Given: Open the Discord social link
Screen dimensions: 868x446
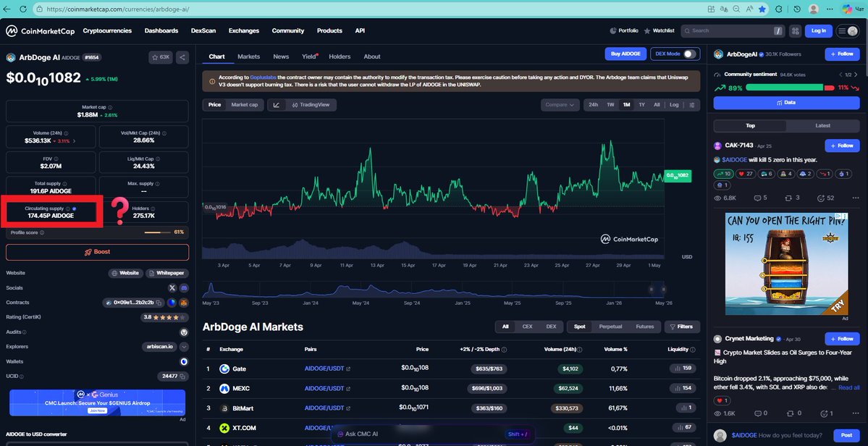Looking at the screenshot, I should 185,288.
